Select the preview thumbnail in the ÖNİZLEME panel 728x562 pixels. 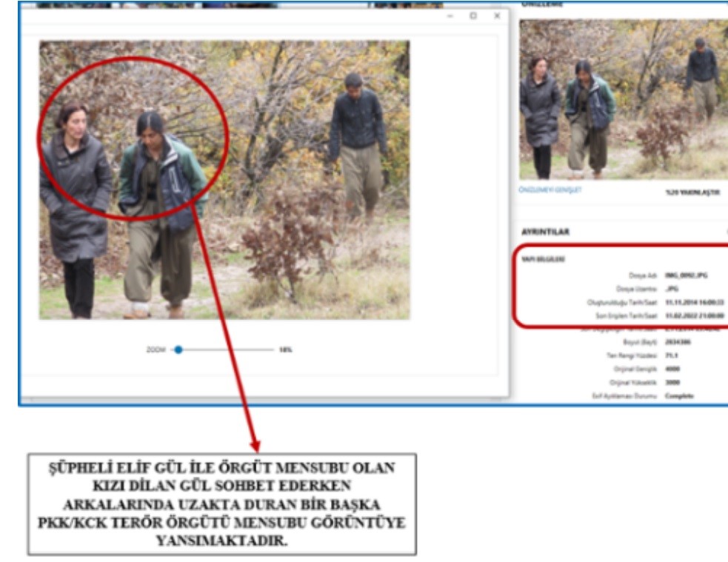coord(624,99)
